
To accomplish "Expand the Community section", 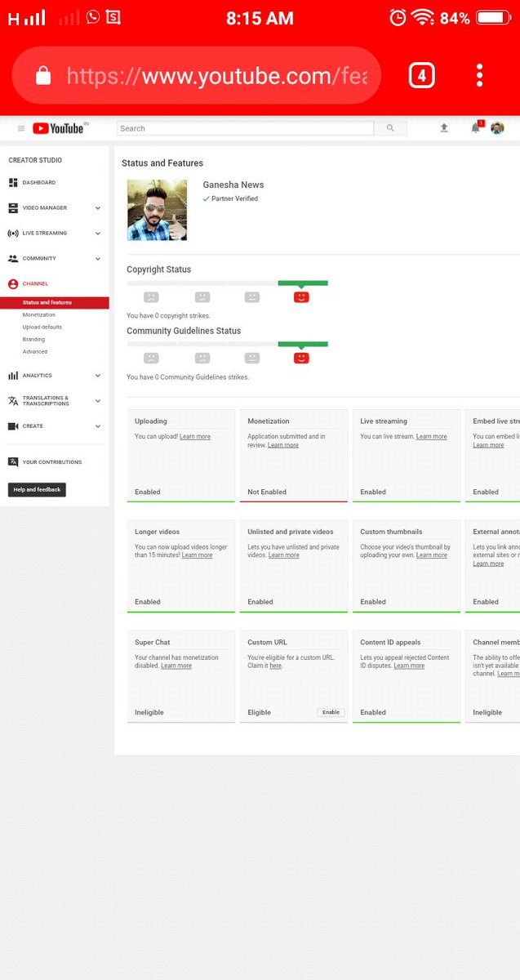I will 98,259.
